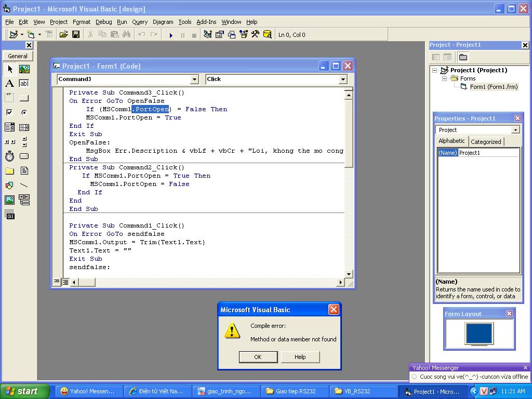Switch to Procedure View in code window
This screenshot has width=532, height=399.
pyautogui.click(x=57, y=282)
